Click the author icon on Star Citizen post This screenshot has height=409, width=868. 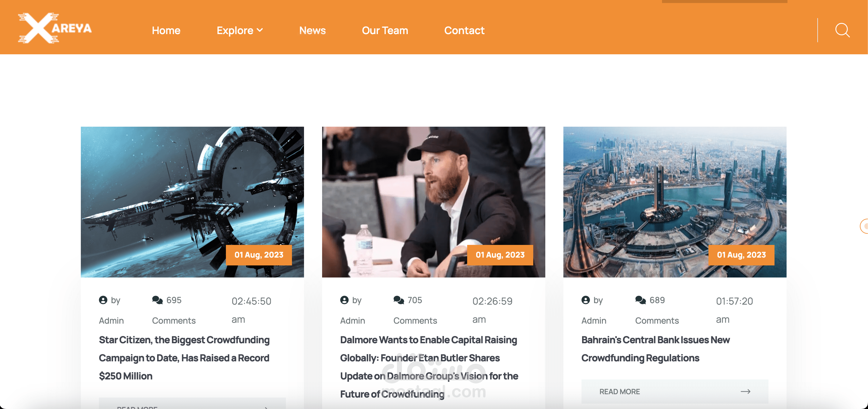[103, 300]
